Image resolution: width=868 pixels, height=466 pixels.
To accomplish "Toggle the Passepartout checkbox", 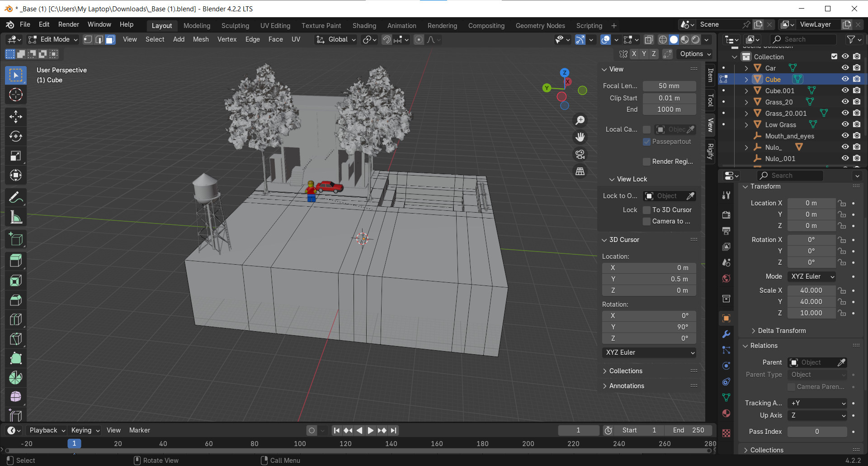I will pos(647,142).
